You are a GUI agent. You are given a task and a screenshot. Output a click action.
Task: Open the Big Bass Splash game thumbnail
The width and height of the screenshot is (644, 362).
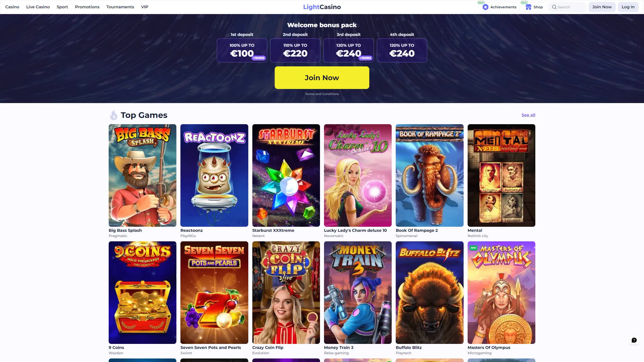[142, 175]
